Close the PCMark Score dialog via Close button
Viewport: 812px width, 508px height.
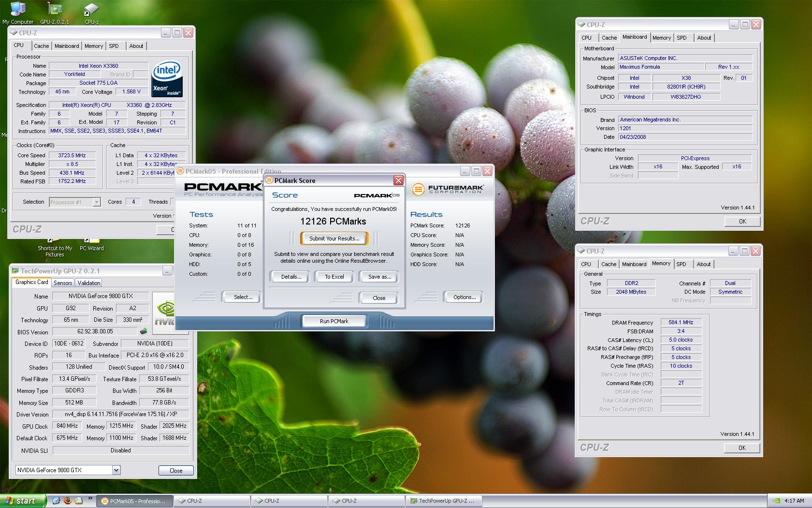(x=379, y=298)
